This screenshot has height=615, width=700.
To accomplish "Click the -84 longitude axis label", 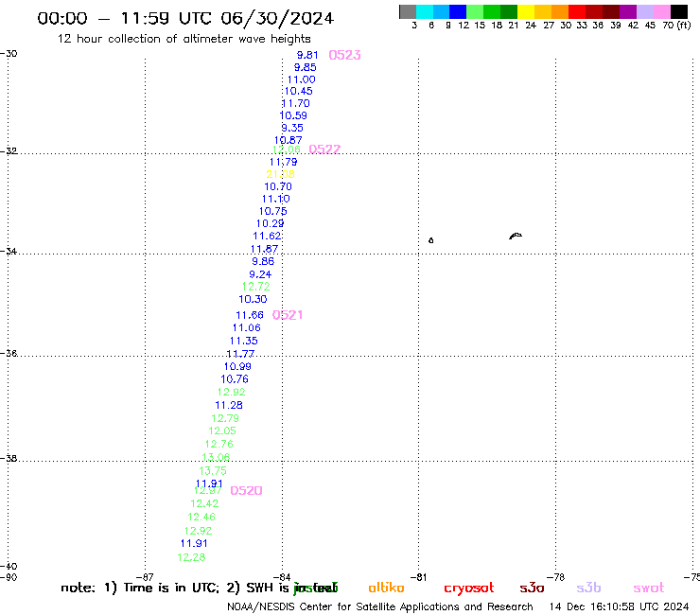I will (281, 577).
